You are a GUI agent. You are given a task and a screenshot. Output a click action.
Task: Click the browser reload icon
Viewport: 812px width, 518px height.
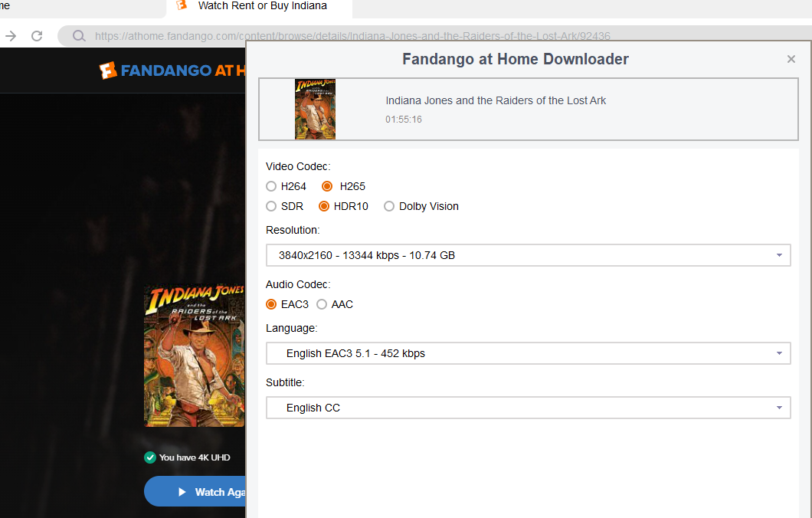[37, 36]
